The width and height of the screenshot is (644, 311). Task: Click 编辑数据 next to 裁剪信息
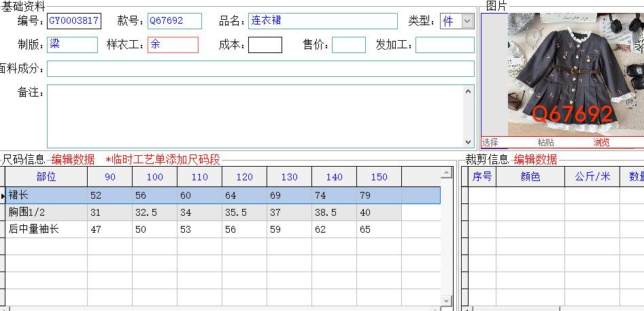(x=535, y=159)
